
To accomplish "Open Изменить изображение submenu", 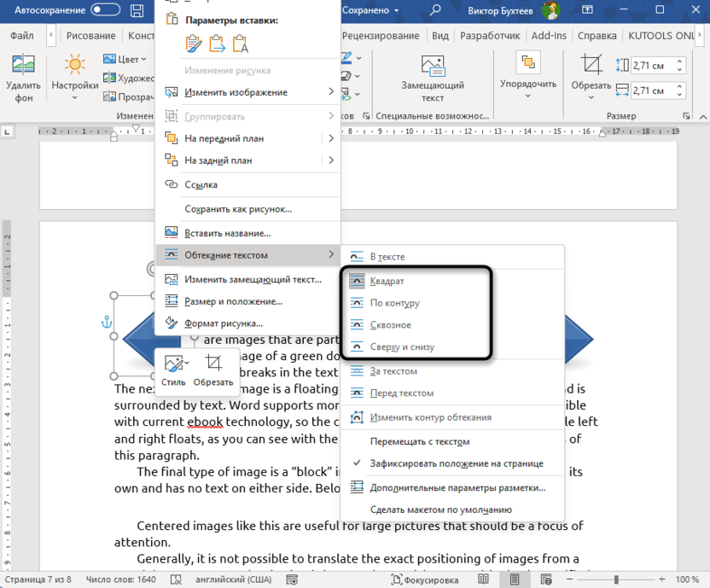I will pyautogui.click(x=247, y=92).
